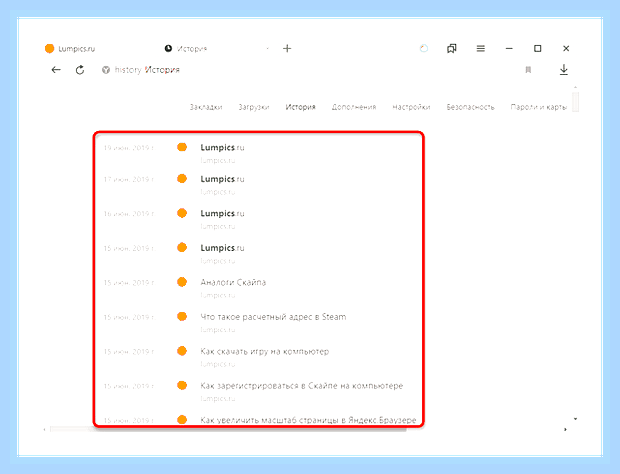Viewport: 620px width, 474px height.
Task: Click the bookmark icon in address bar
Action: click(x=528, y=70)
